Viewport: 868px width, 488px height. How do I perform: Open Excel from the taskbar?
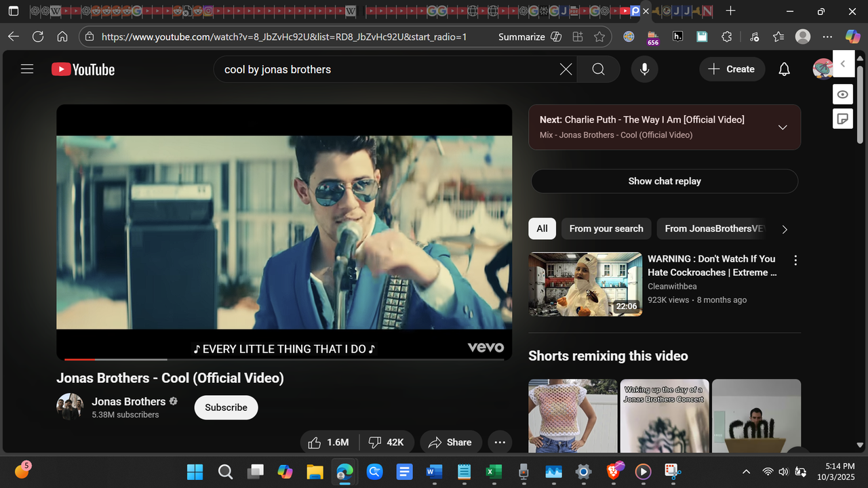(x=494, y=471)
